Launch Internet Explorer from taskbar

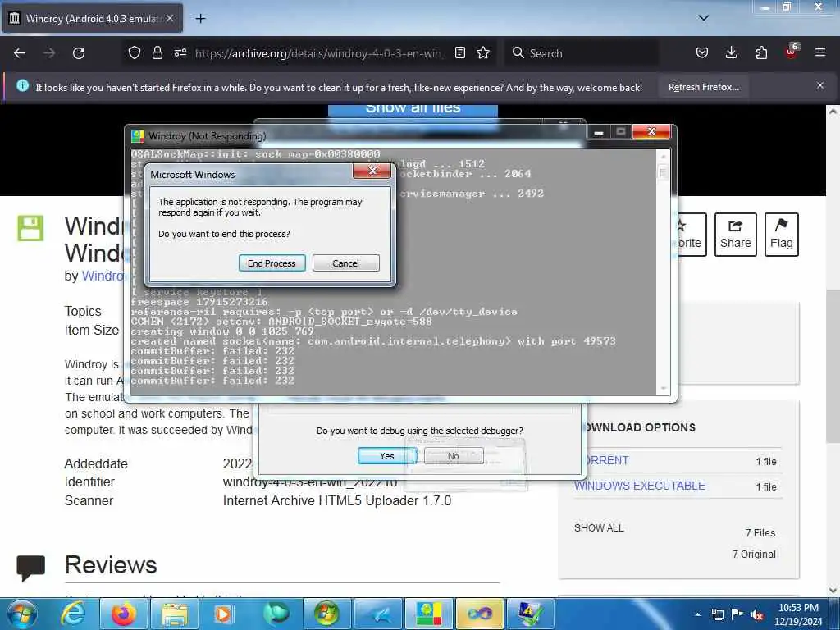[x=73, y=614]
